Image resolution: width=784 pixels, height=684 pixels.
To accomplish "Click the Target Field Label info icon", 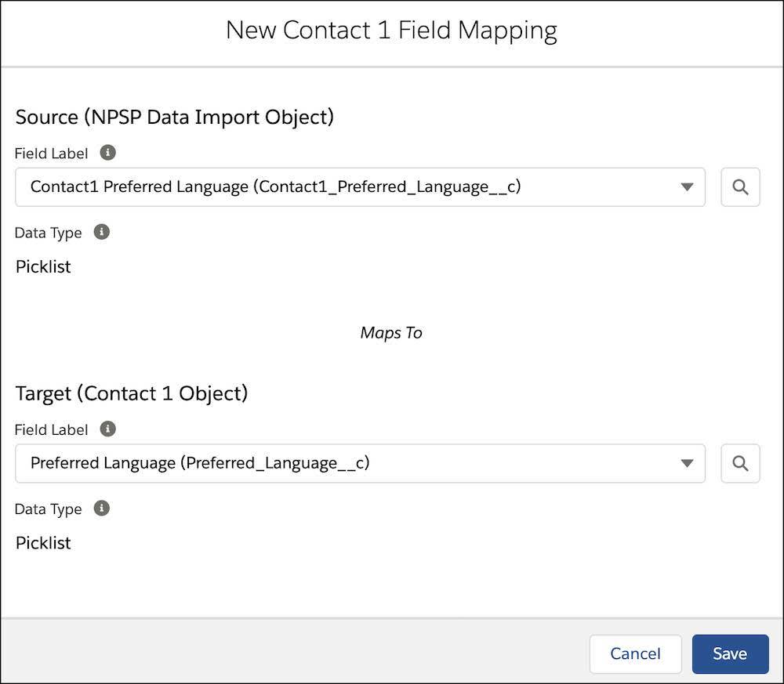I will (107, 429).
